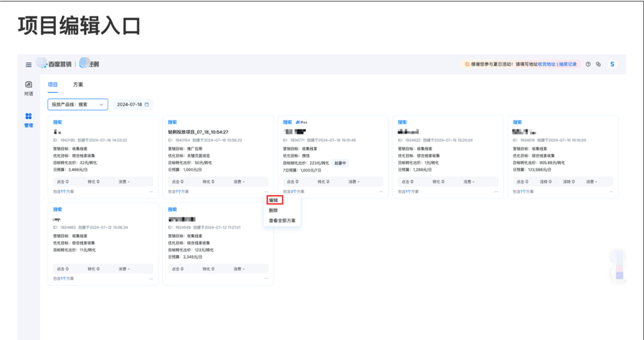644x340 pixels.
Task: Select 删除 in the context menu
Action: tap(273, 210)
